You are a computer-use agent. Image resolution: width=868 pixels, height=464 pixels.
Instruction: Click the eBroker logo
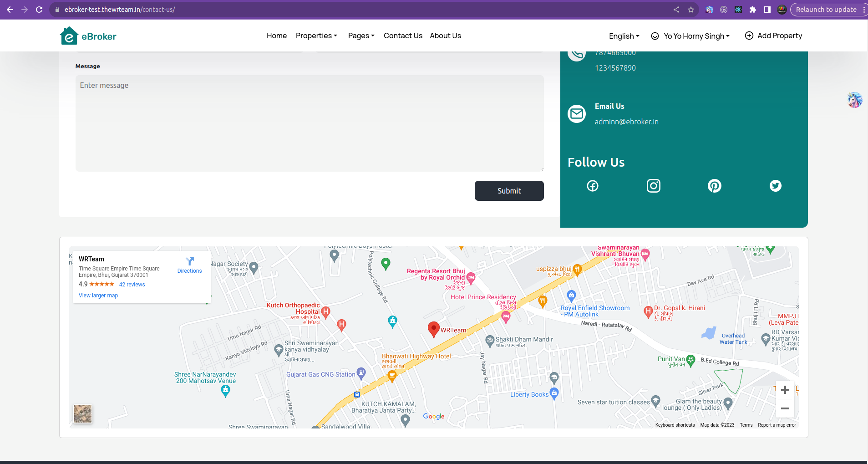88,36
